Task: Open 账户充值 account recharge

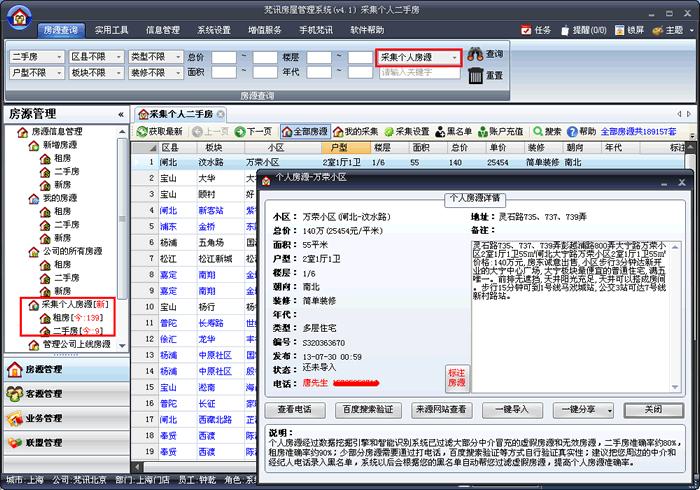Action: coord(500,131)
